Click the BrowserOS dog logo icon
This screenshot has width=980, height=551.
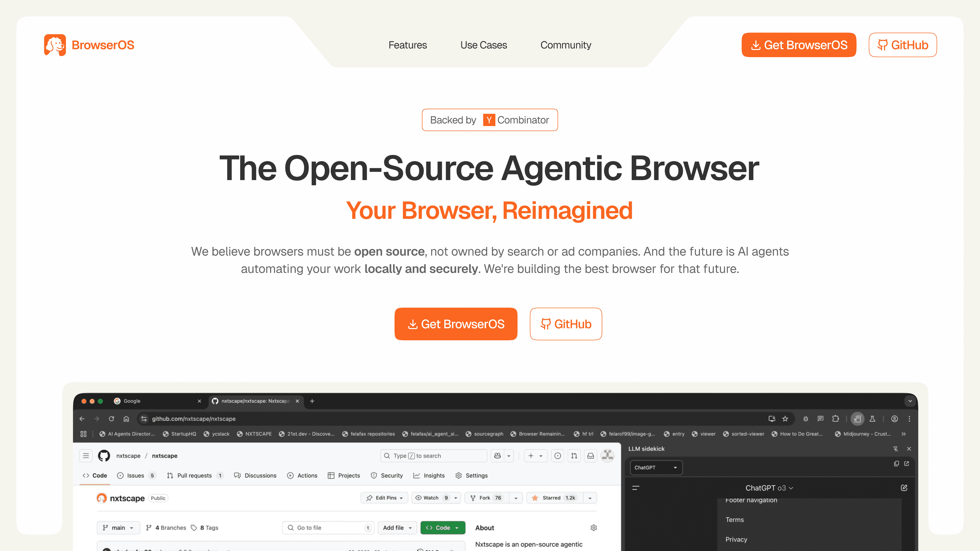point(55,45)
